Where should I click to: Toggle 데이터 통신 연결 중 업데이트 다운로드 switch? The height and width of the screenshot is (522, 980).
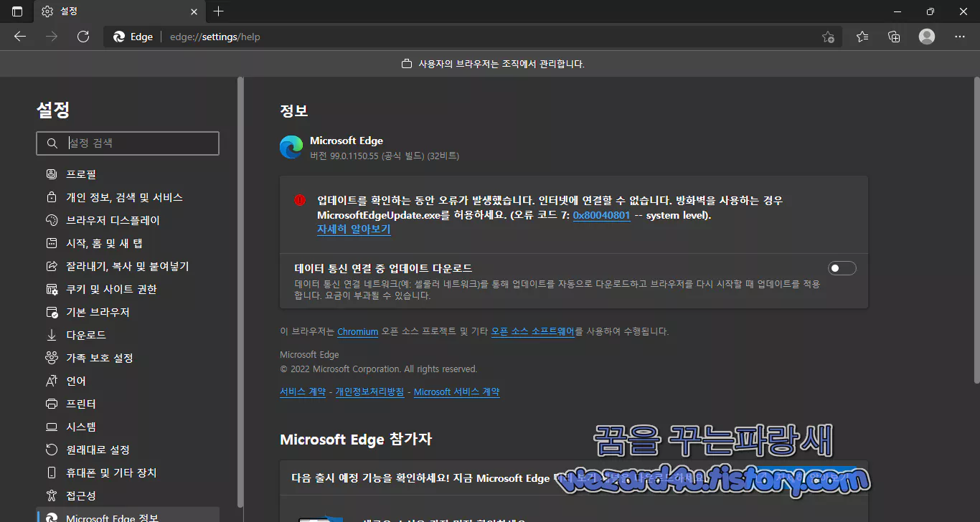click(842, 268)
